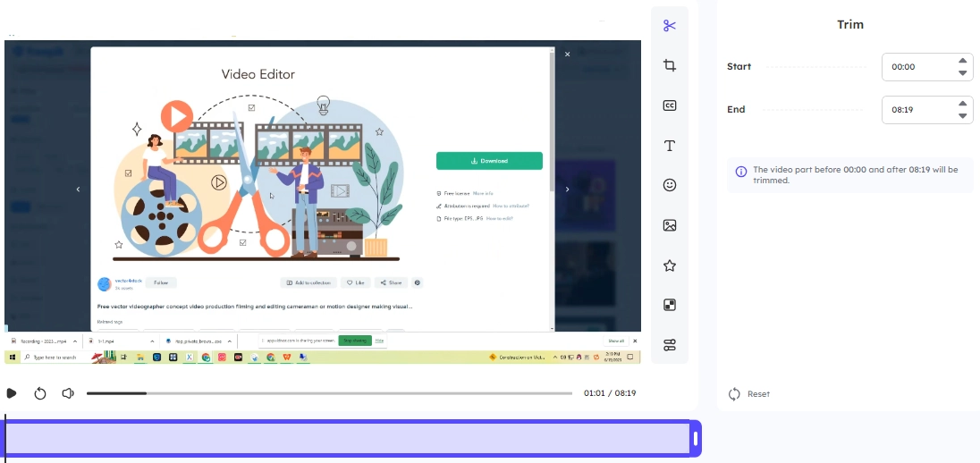Increase the End time with up arrow

[x=962, y=104]
